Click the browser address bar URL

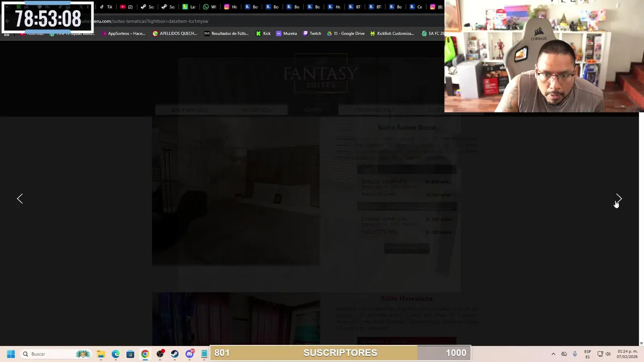151,21
